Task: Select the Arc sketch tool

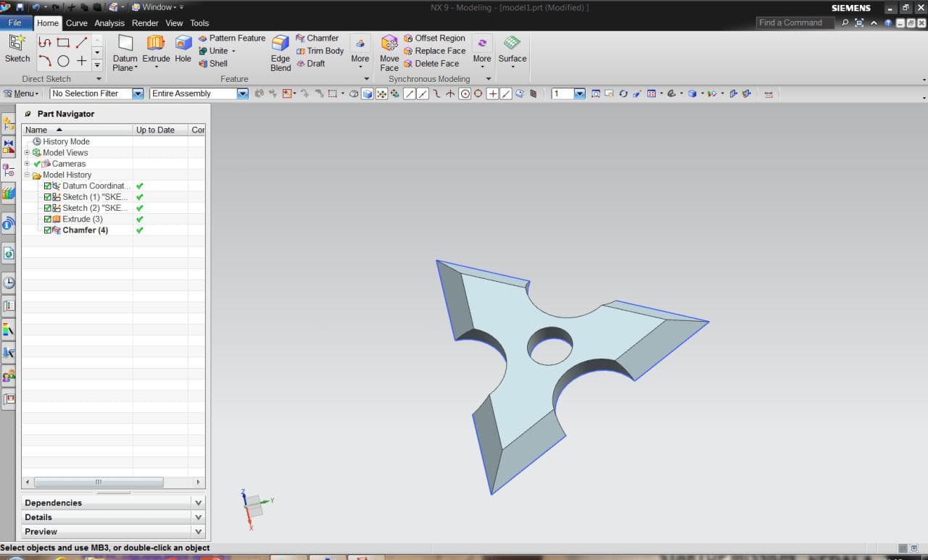Action: click(44, 61)
